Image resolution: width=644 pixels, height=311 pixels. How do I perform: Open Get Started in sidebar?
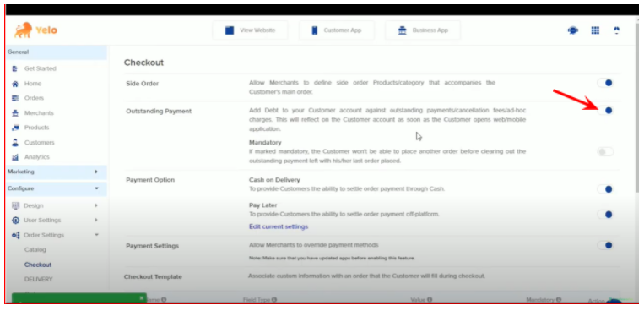point(41,68)
